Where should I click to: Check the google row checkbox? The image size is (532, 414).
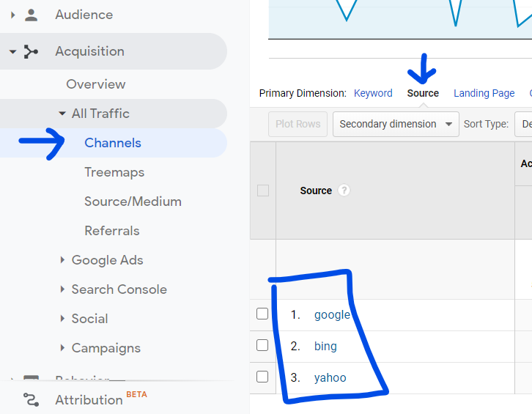262,314
